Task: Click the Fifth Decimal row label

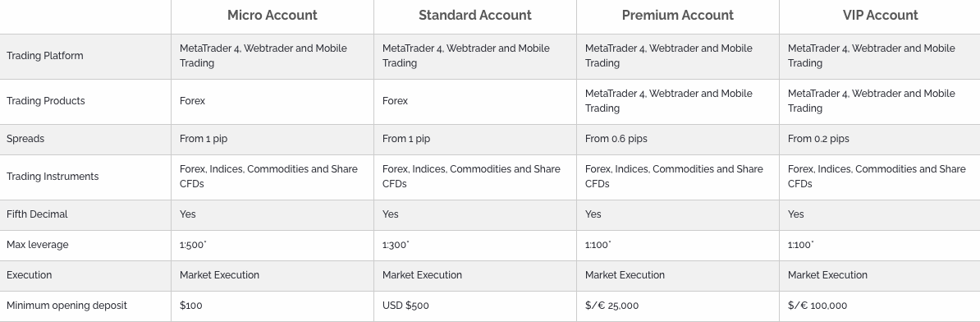Action: [x=37, y=214]
